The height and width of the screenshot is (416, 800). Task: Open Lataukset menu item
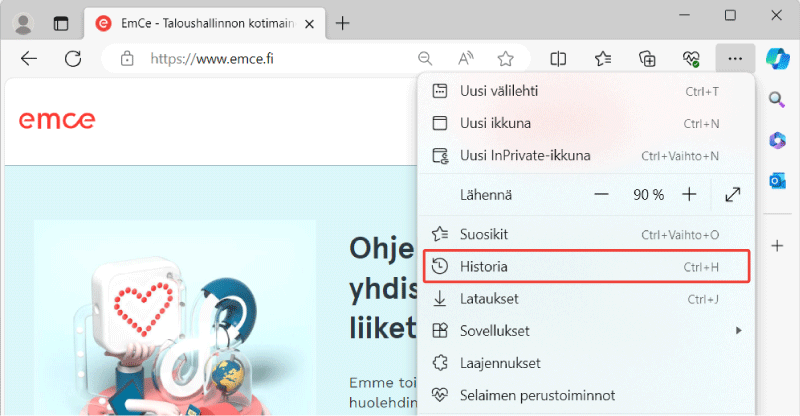586,299
